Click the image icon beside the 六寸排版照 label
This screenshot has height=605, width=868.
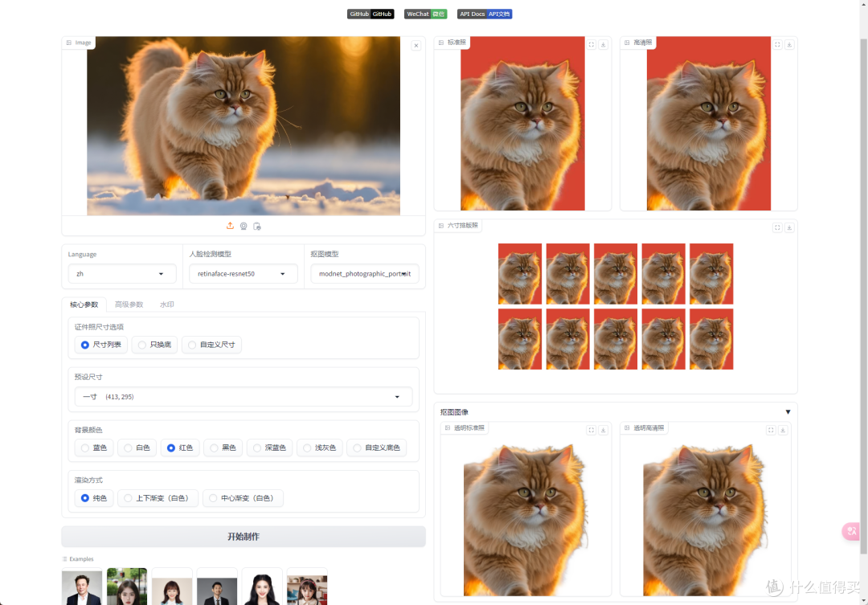coord(441,226)
